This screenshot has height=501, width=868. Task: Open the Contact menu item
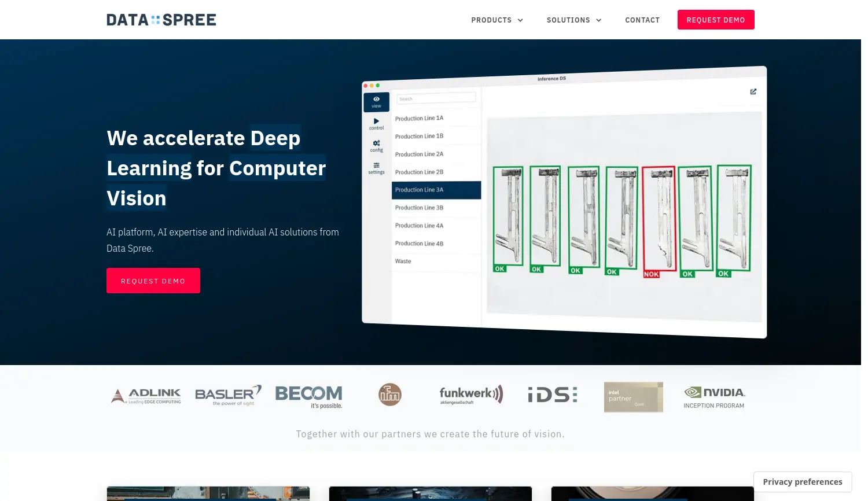(642, 20)
